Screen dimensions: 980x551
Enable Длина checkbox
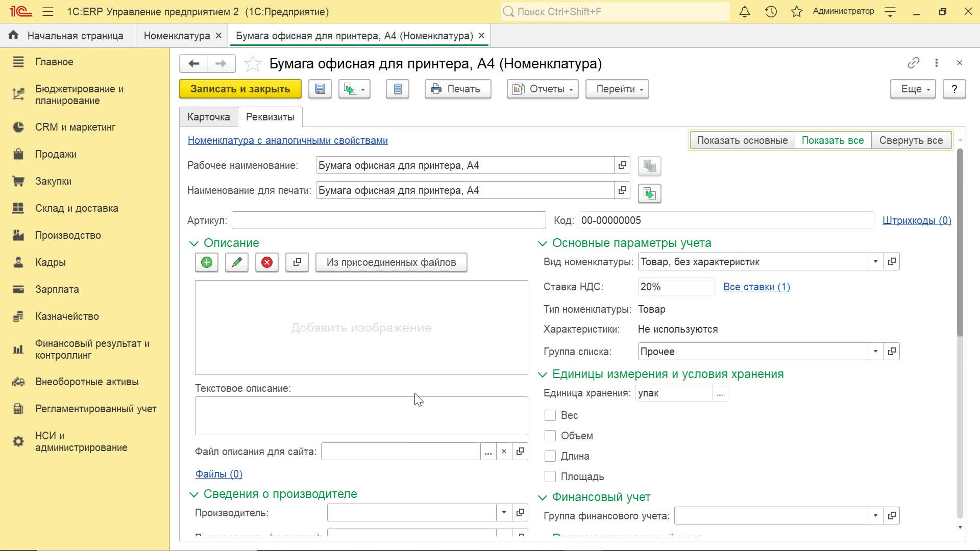550,456
